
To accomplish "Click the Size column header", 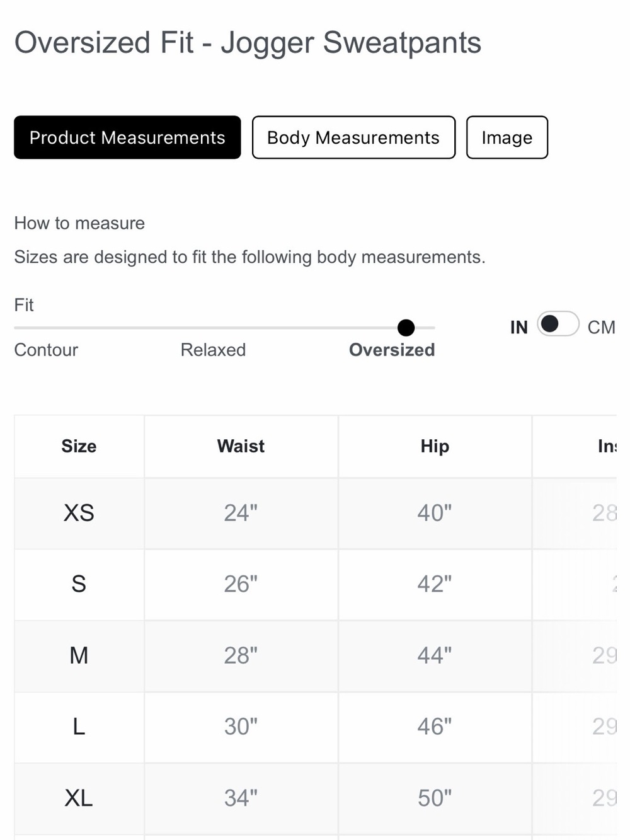I will pos(79,446).
